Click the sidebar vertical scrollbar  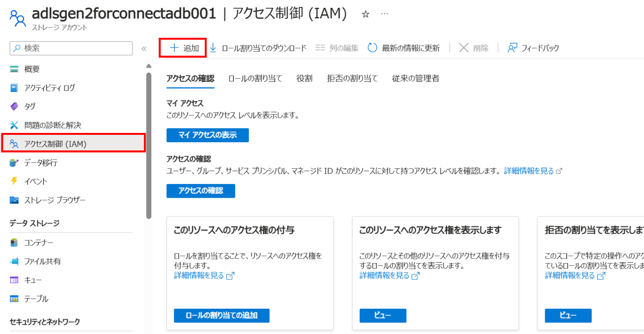(x=149, y=145)
